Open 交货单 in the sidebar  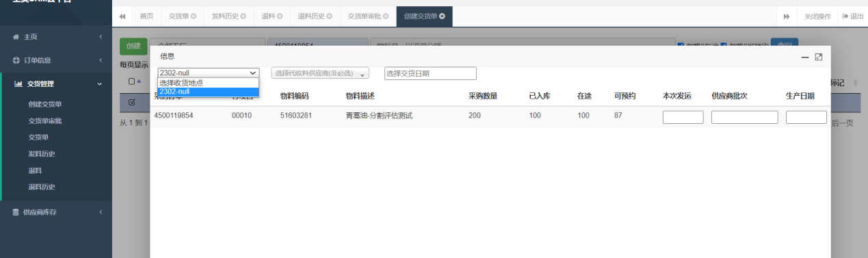38,138
